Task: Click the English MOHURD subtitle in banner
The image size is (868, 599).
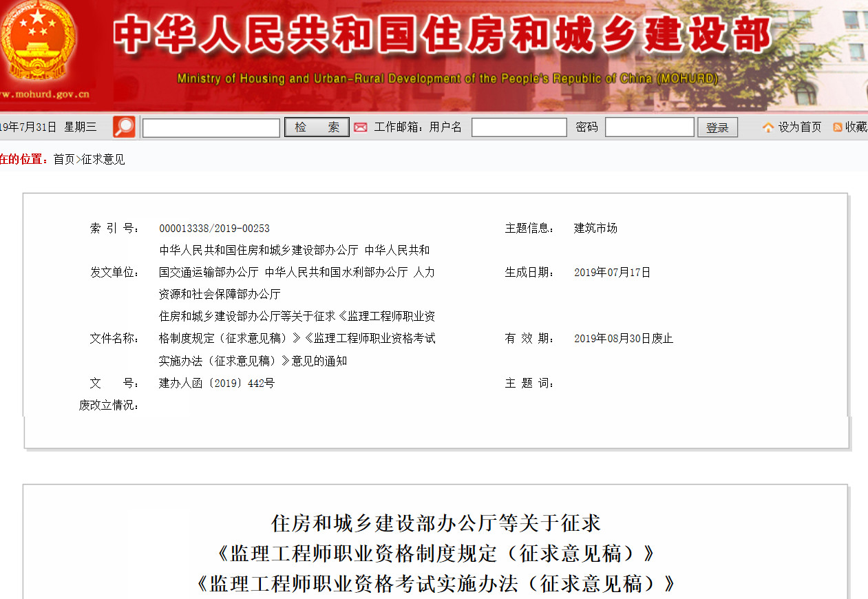Action: (x=447, y=78)
